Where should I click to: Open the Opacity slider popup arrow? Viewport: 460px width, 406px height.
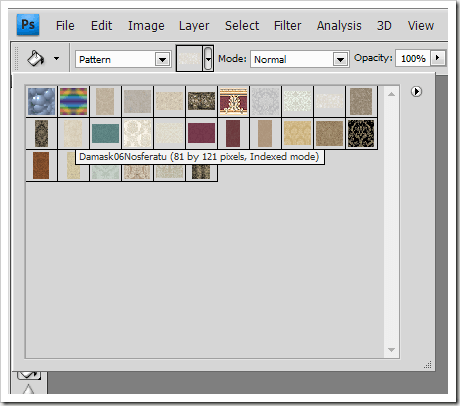tap(438, 58)
